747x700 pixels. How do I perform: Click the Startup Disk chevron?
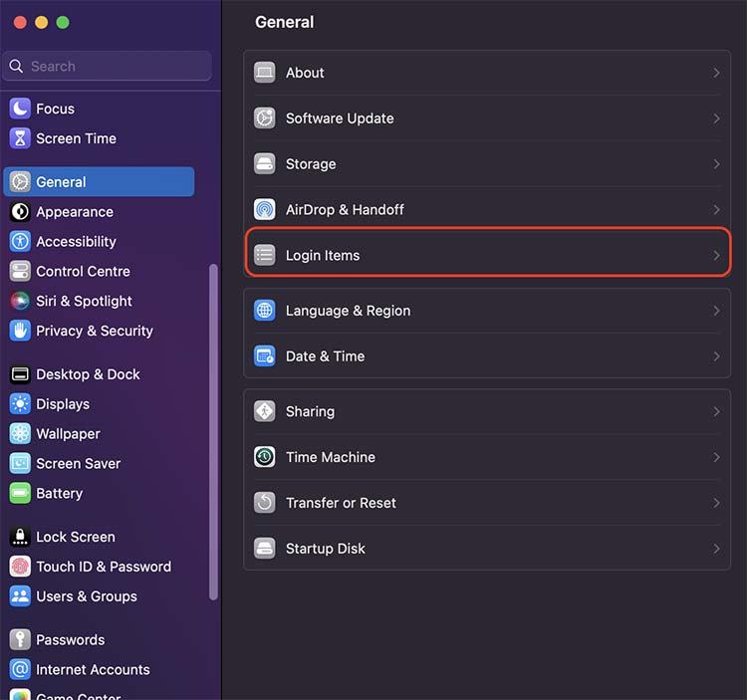(716, 549)
